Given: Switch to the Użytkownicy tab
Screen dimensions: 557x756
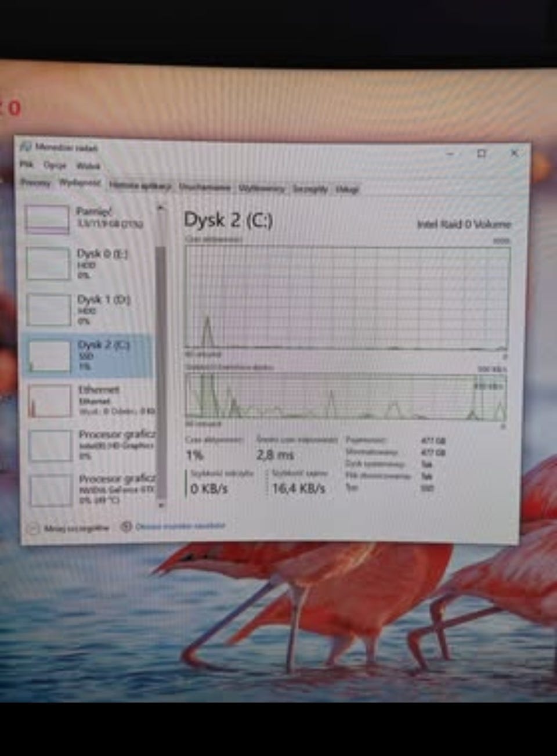Looking at the screenshot, I should (x=262, y=188).
